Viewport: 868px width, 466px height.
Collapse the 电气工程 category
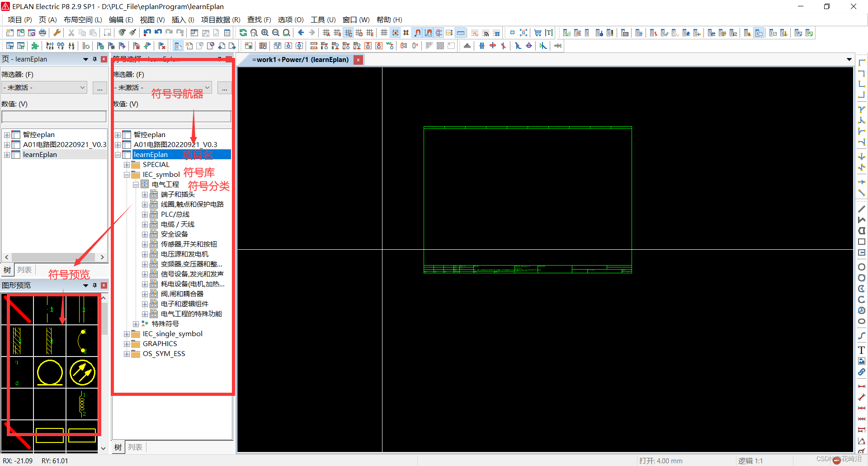click(136, 185)
